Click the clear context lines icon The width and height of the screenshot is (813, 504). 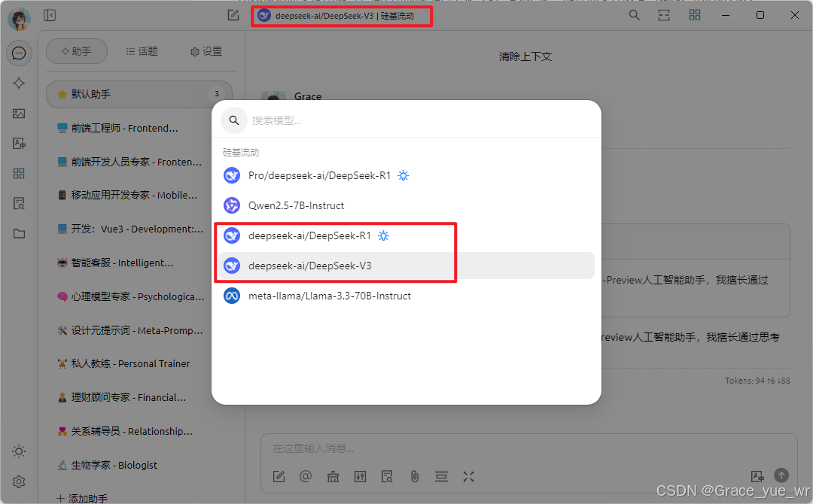(x=441, y=477)
